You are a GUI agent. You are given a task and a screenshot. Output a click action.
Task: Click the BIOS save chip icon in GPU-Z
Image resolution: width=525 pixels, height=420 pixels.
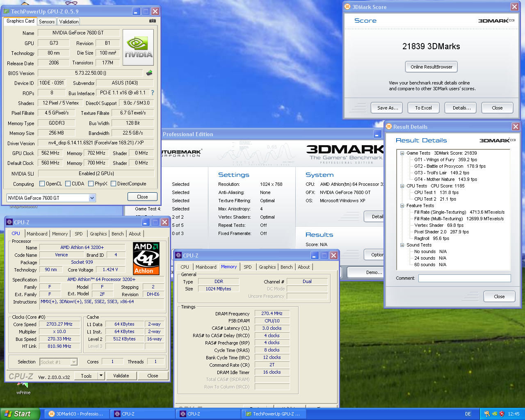[x=149, y=73]
